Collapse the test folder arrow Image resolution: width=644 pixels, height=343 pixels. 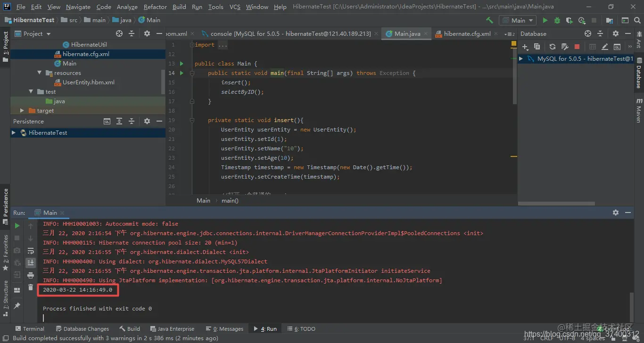click(x=31, y=92)
